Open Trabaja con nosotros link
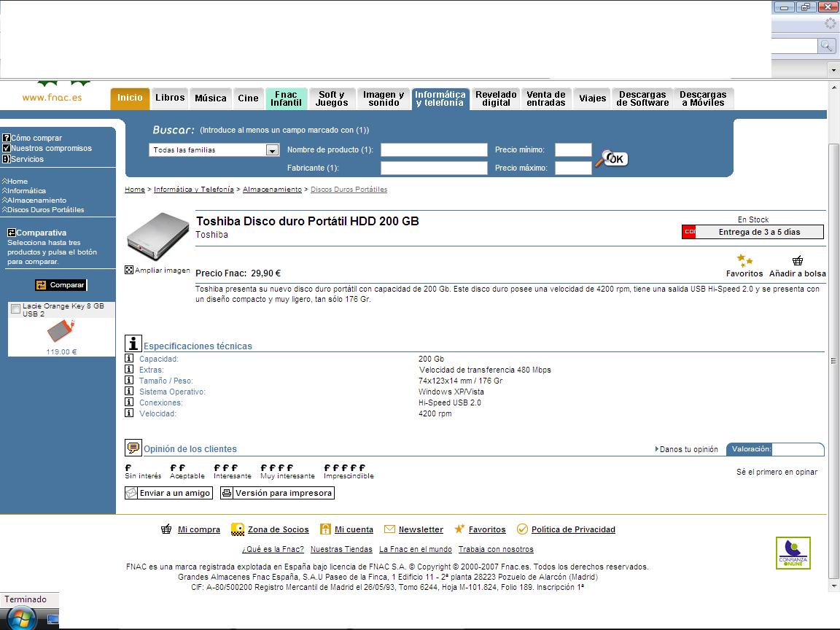The width and height of the screenshot is (840, 630). 496,549
